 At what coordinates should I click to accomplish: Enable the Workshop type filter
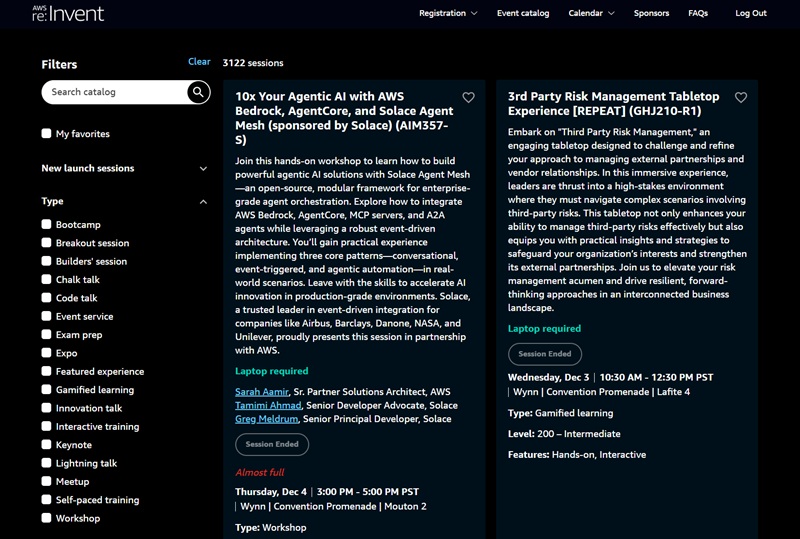(47, 518)
